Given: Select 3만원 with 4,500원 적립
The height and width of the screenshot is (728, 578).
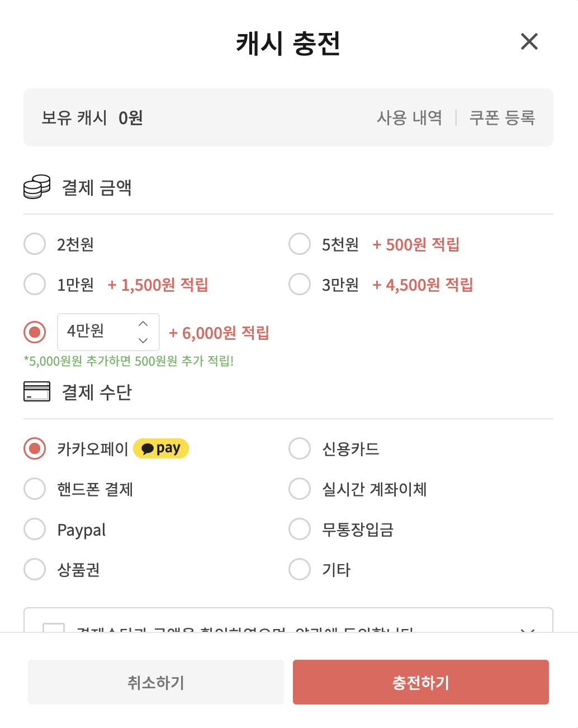Looking at the screenshot, I should coord(300,284).
